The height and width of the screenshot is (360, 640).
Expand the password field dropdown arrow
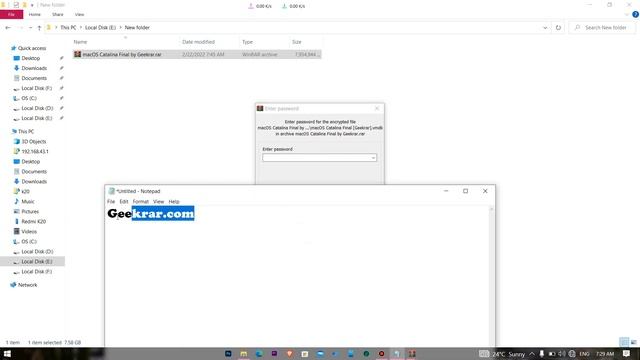click(373, 158)
